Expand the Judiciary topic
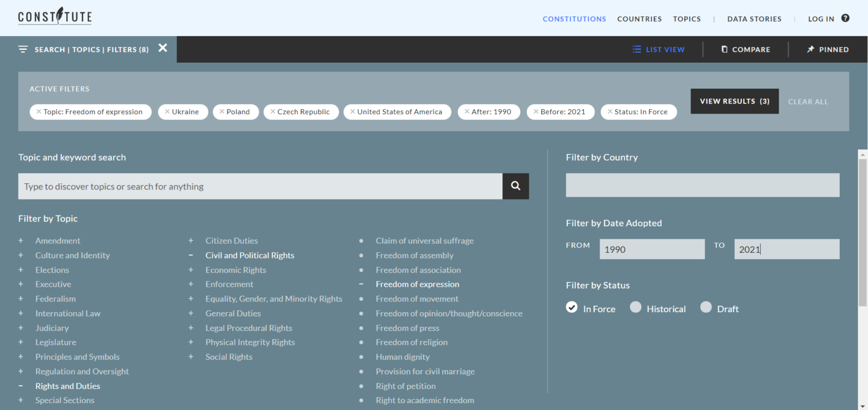 pyautogui.click(x=21, y=328)
